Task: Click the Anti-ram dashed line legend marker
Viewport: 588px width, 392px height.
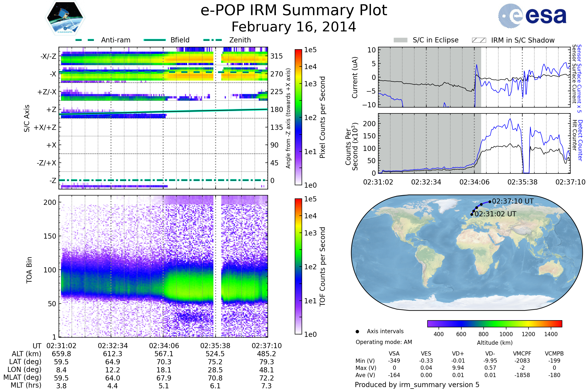Action: click(85, 40)
